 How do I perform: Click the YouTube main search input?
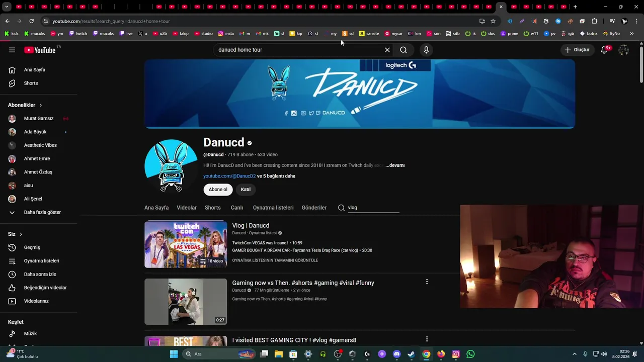[x=299, y=50]
